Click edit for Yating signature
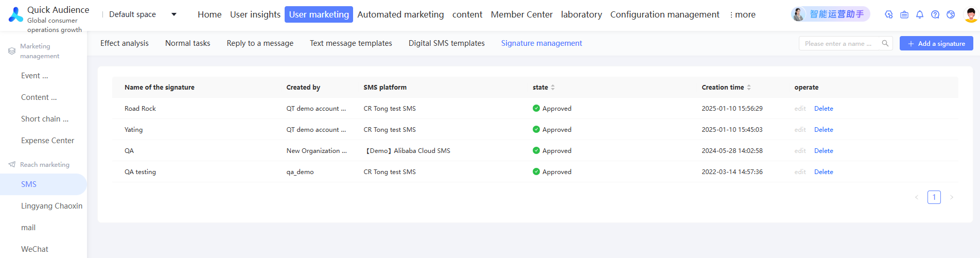The height and width of the screenshot is (258, 980). (800, 129)
